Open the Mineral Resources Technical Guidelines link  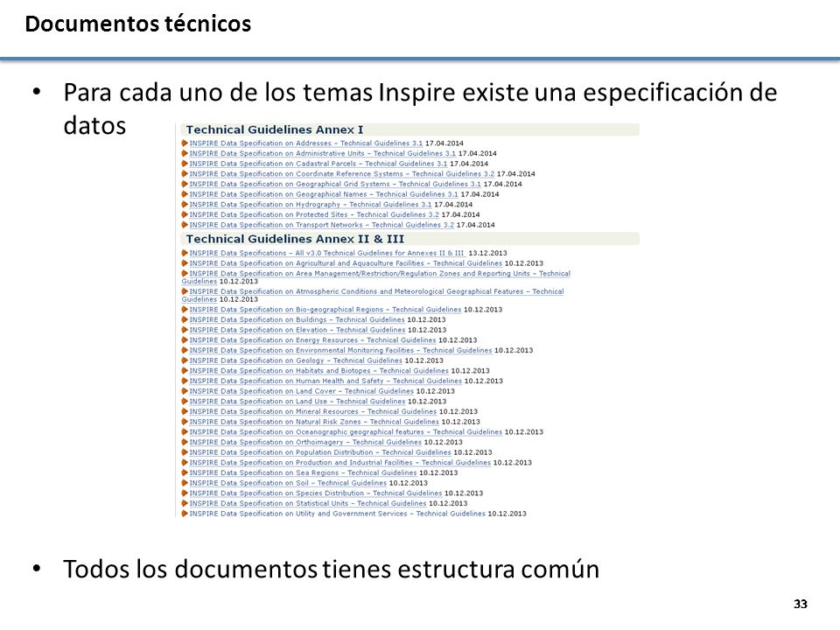313,411
